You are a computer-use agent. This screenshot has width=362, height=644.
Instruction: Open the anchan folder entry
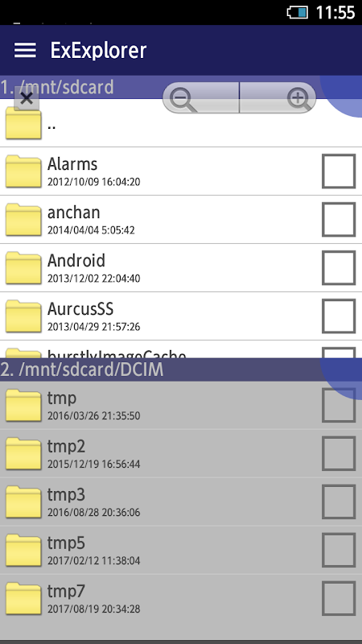point(181,219)
